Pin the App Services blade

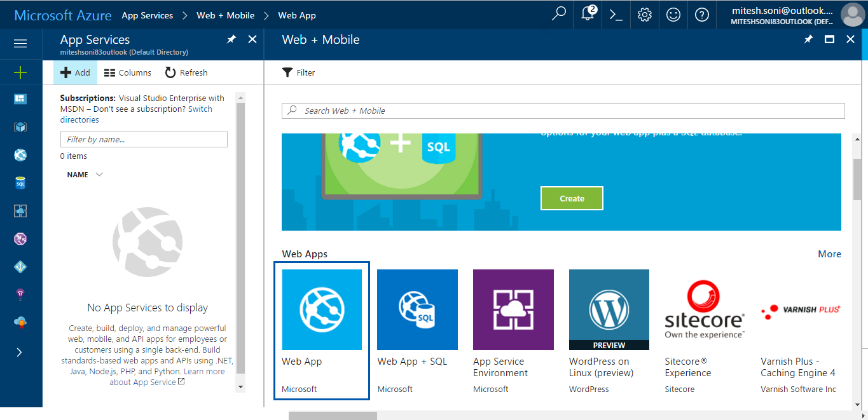pyautogui.click(x=231, y=39)
